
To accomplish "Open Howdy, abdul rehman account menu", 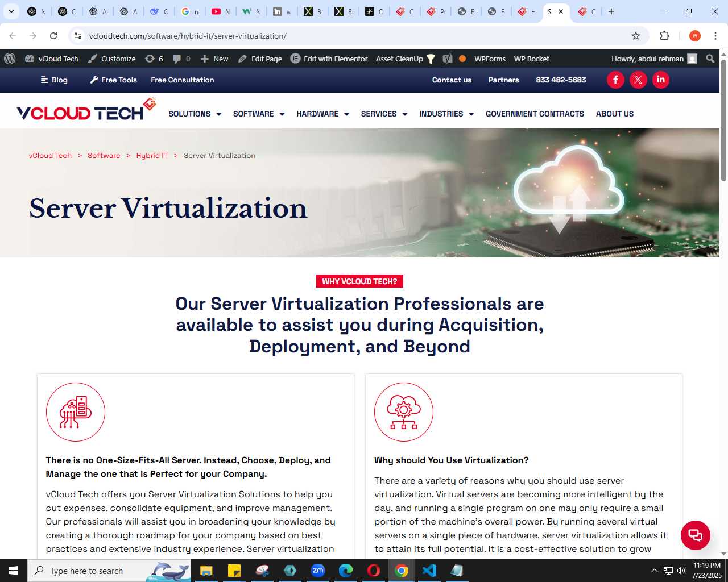I will (654, 59).
